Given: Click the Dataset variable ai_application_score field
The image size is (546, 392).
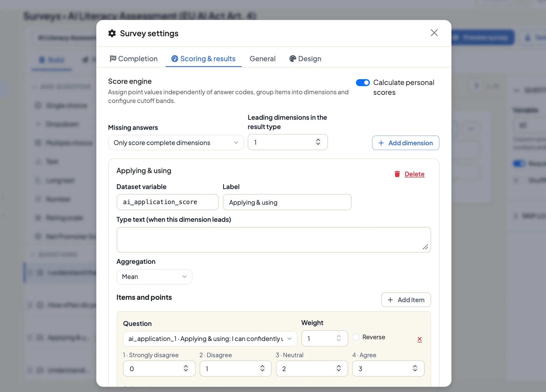Looking at the screenshot, I should 167,202.
